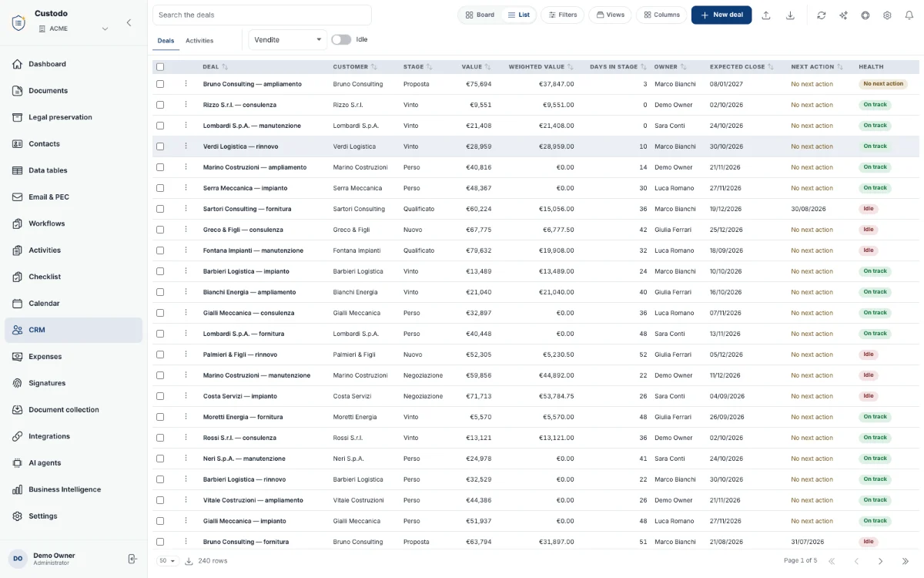Export rows using footer download icon
Screen dimensions: 924x578
click(x=189, y=561)
